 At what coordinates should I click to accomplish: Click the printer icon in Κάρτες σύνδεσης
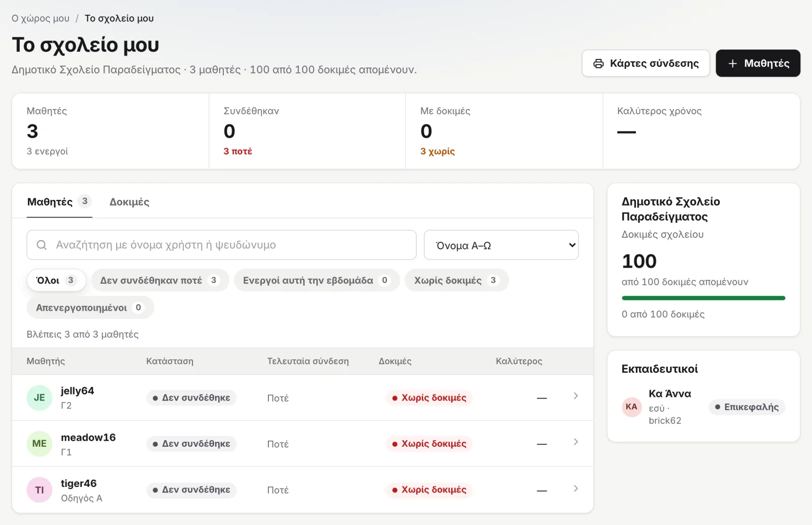click(599, 63)
